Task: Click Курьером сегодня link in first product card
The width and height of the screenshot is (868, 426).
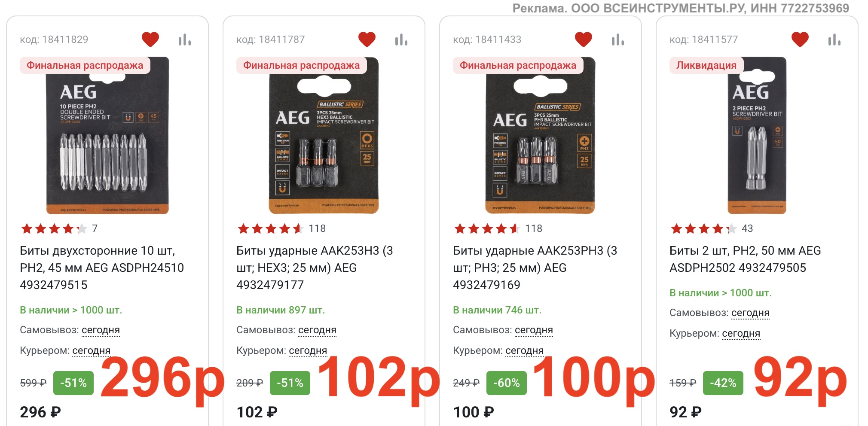Action: pyautogui.click(x=91, y=350)
